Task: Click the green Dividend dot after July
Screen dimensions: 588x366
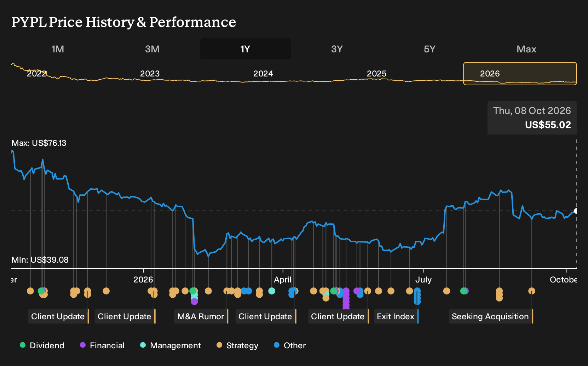Action: click(463, 291)
